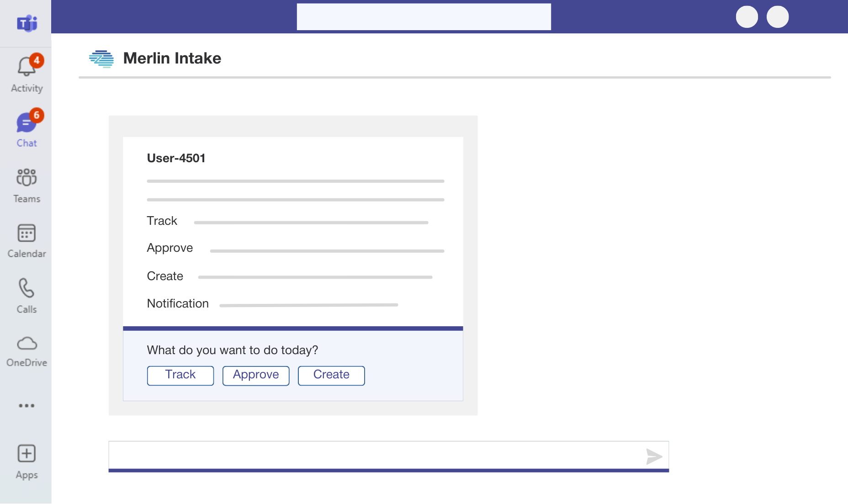Image resolution: width=848 pixels, height=504 pixels.
Task: Click the Approve button under the prompt
Action: (256, 375)
